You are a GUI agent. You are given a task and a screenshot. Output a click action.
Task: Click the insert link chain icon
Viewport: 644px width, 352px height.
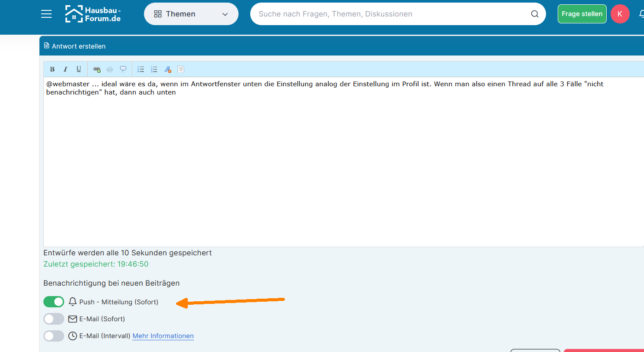97,69
